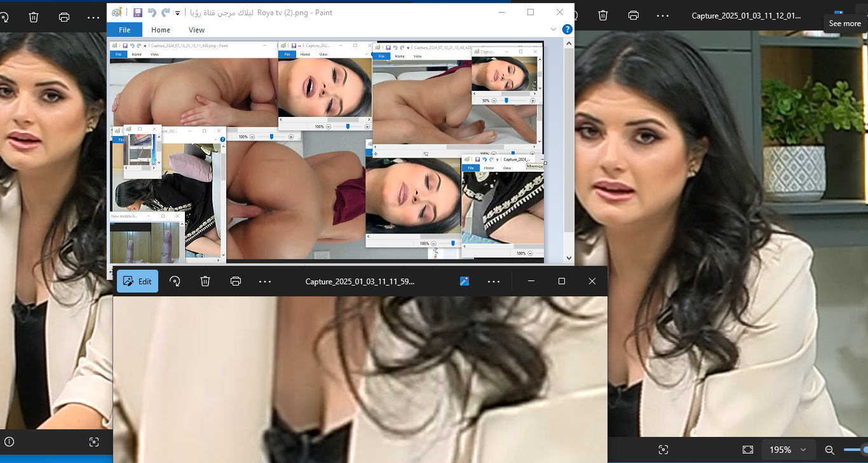Open the 195% zoom level dropdown
The height and width of the screenshot is (463, 868).
pyautogui.click(x=788, y=449)
